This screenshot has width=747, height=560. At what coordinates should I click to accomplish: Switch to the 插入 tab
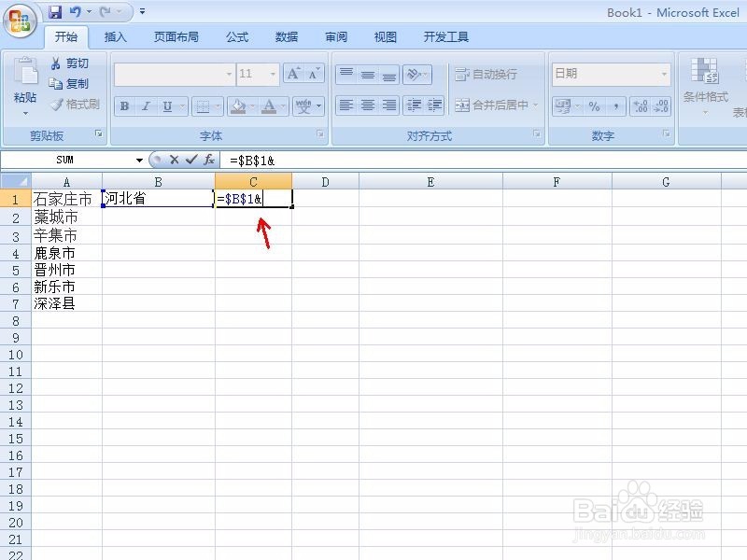(115, 36)
